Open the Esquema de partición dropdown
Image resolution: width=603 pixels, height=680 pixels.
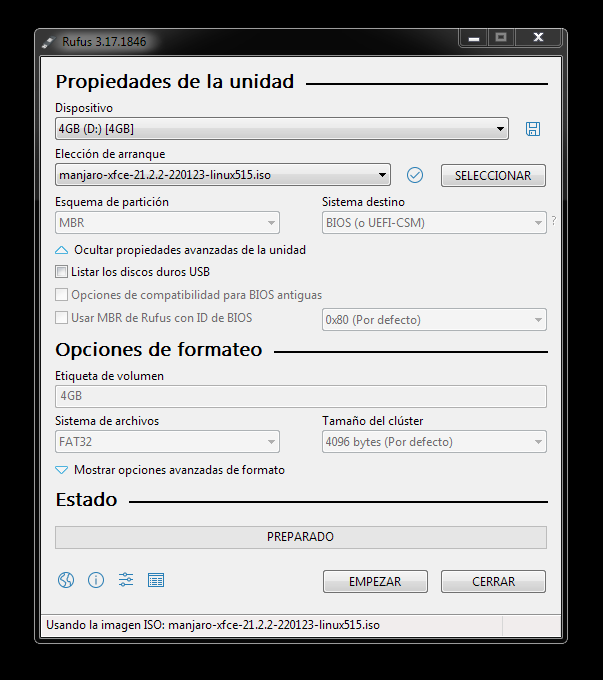(167, 223)
